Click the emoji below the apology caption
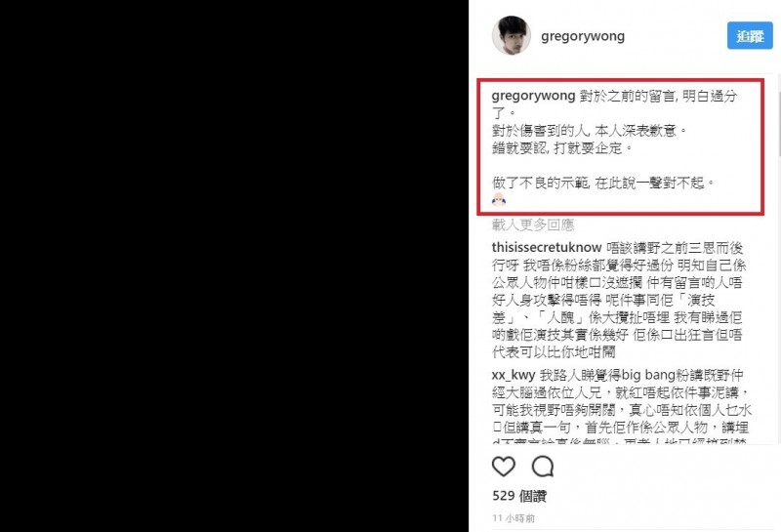Viewport: 781px width, 532px height. click(499, 200)
